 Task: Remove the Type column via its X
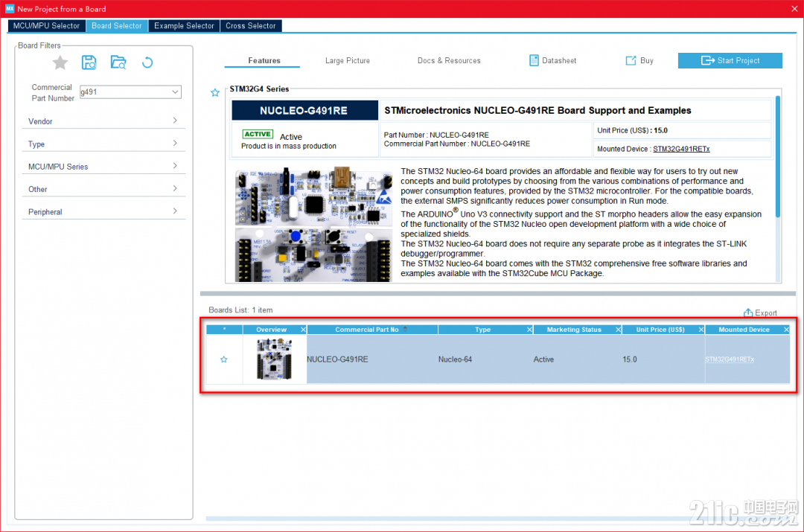(529, 330)
